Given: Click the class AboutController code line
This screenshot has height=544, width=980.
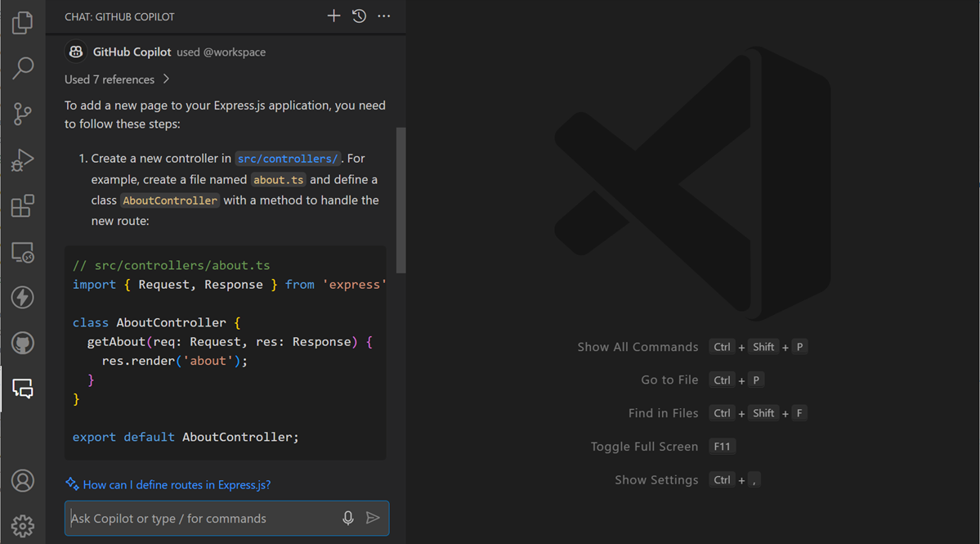Looking at the screenshot, I should click(x=156, y=322).
